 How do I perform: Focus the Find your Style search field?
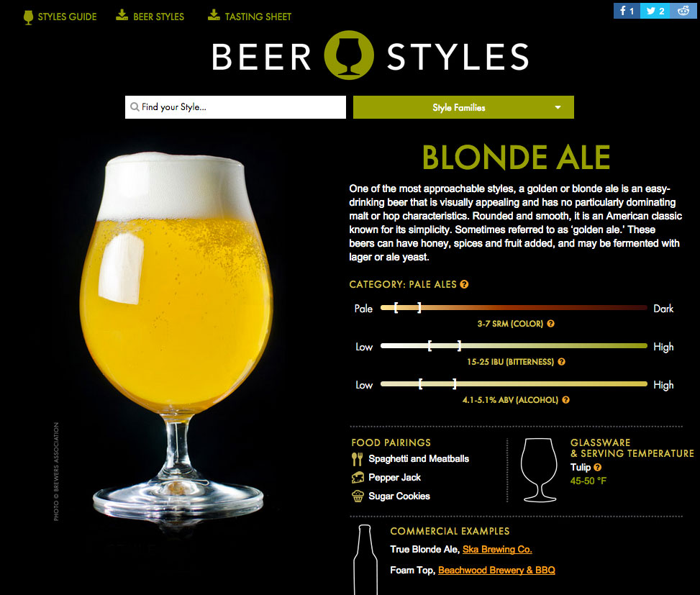pos(235,107)
